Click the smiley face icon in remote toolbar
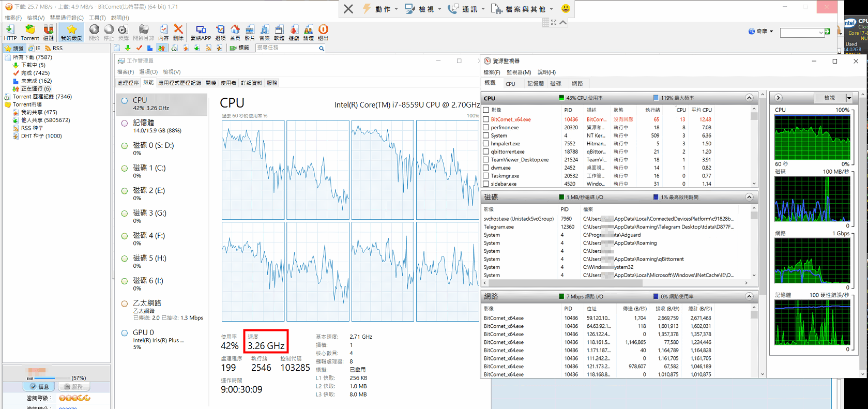 click(x=566, y=9)
